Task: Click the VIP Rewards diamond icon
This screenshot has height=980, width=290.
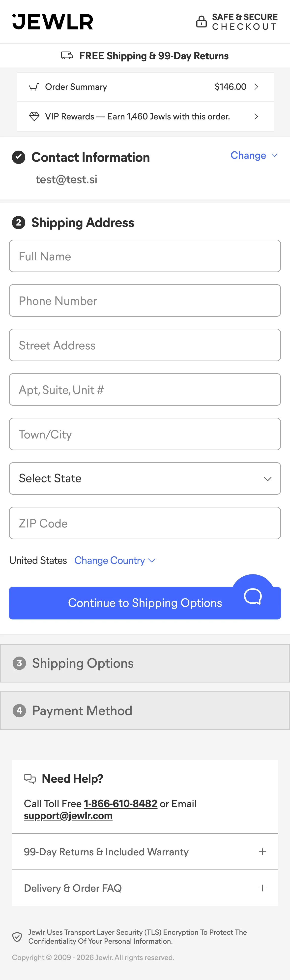Action: pyautogui.click(x=34, y=116)
